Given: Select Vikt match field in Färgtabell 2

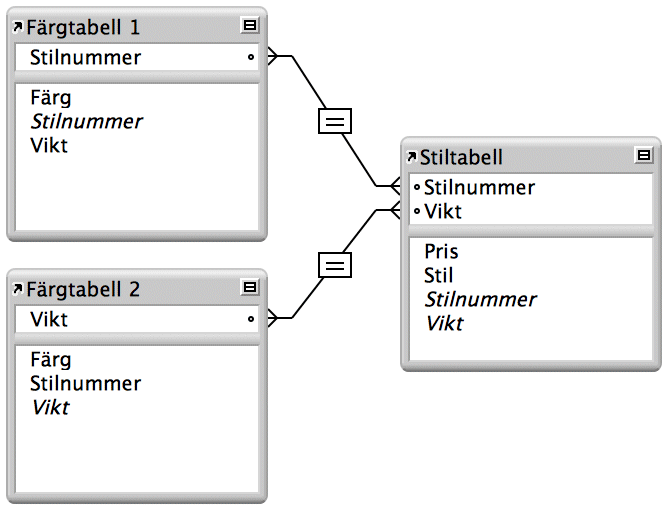Looking at the screenshot, I should [x=50, y=320].
